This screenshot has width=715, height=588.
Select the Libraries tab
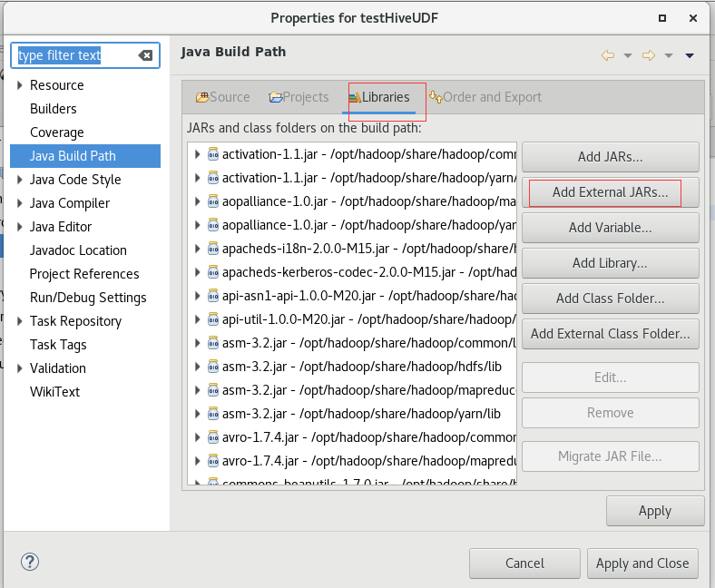pos(379,97)
